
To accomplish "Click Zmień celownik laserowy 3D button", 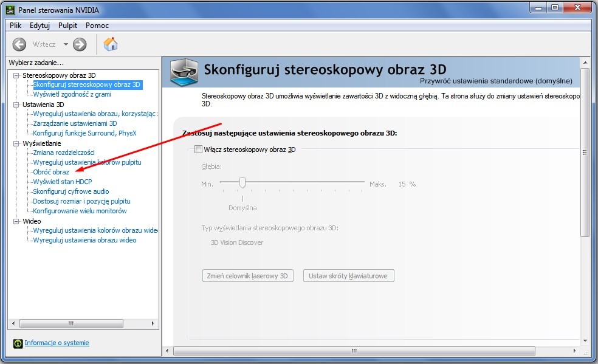I will [x=248, y=276].
